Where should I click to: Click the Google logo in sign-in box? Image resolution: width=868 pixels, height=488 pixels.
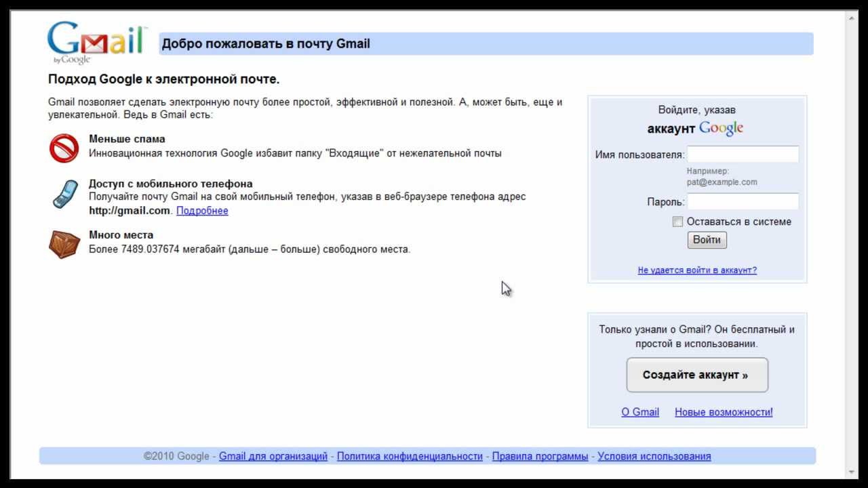tap(721, 128)
